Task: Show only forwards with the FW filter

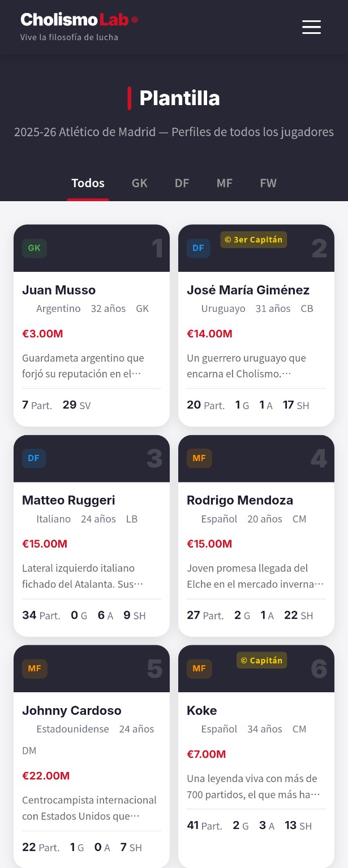Action: [x=268, y=183]
